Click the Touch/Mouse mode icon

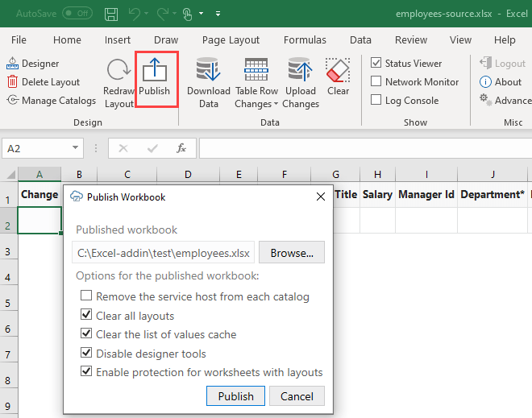(x=187, y=14)
